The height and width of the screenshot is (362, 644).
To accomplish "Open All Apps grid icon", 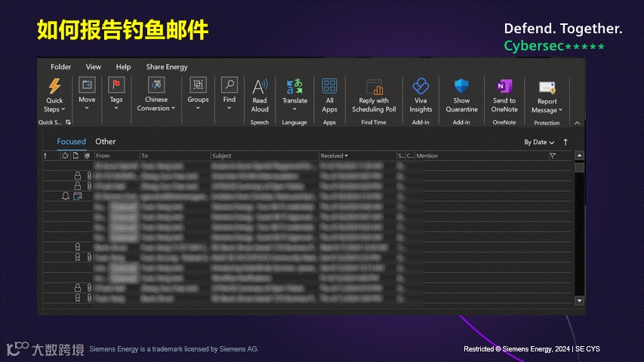I will click(x=329, y=86).
